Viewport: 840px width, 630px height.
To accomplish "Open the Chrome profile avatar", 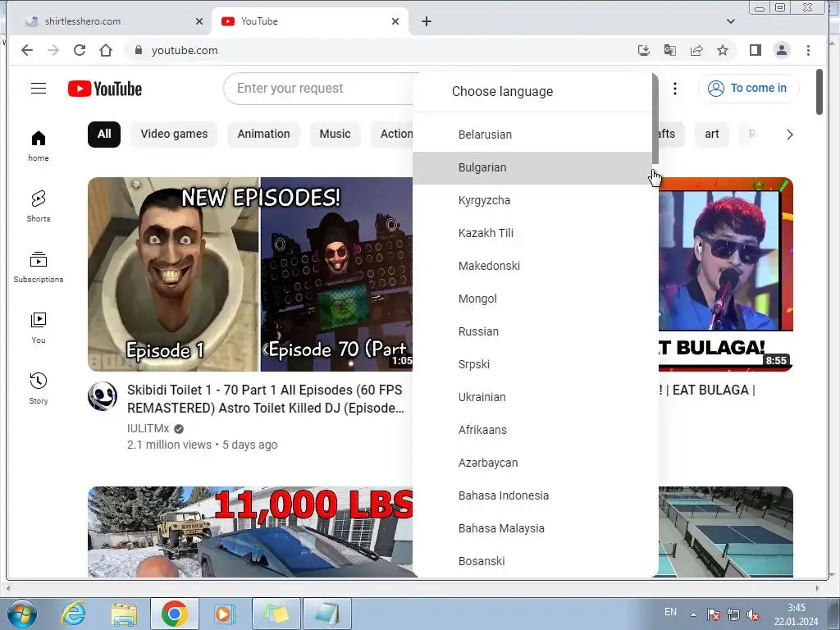I will (782, 50).
